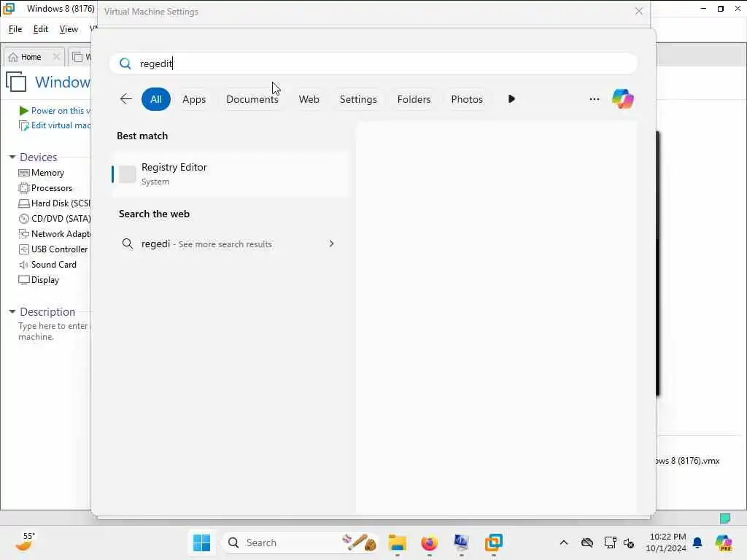Filter results by Web
747x560 pixels.
click(x=309, y=99)
